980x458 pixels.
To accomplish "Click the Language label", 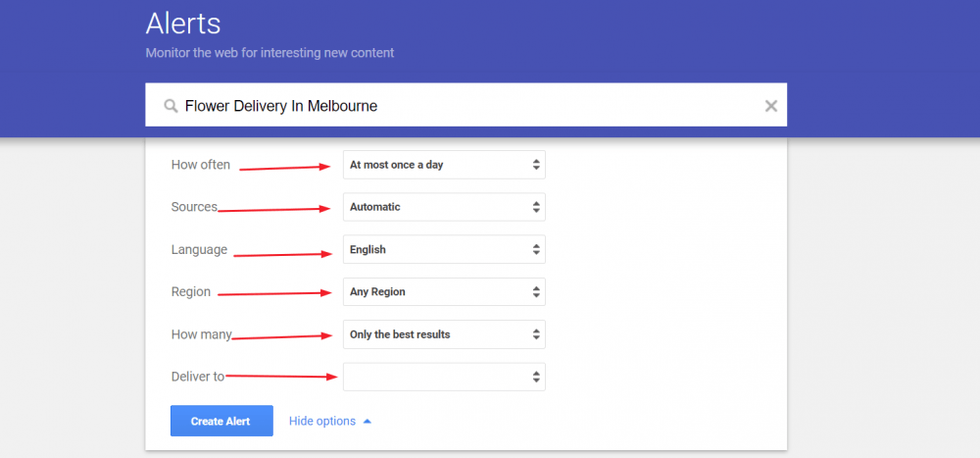I will coord(199,250).
